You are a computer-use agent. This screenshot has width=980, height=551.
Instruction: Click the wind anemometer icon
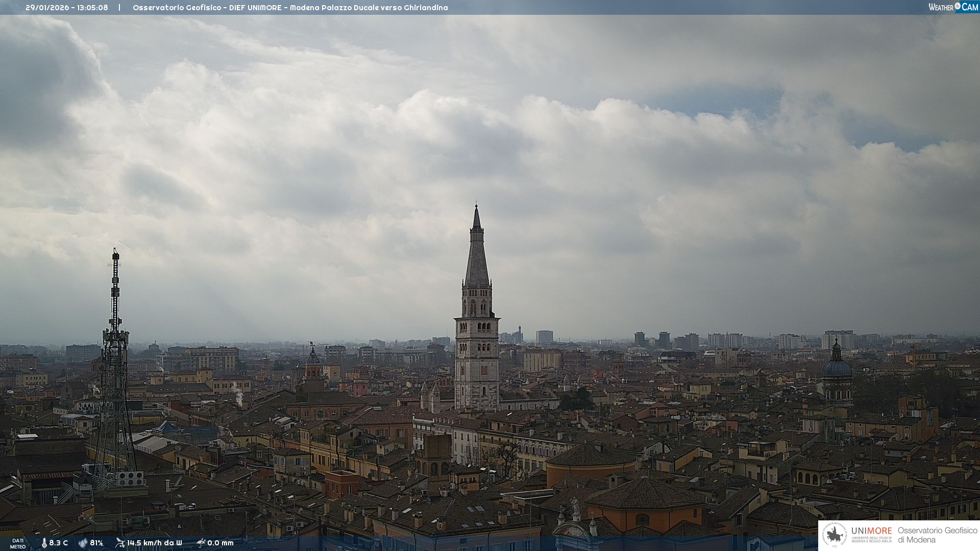(x=120, y=543)
